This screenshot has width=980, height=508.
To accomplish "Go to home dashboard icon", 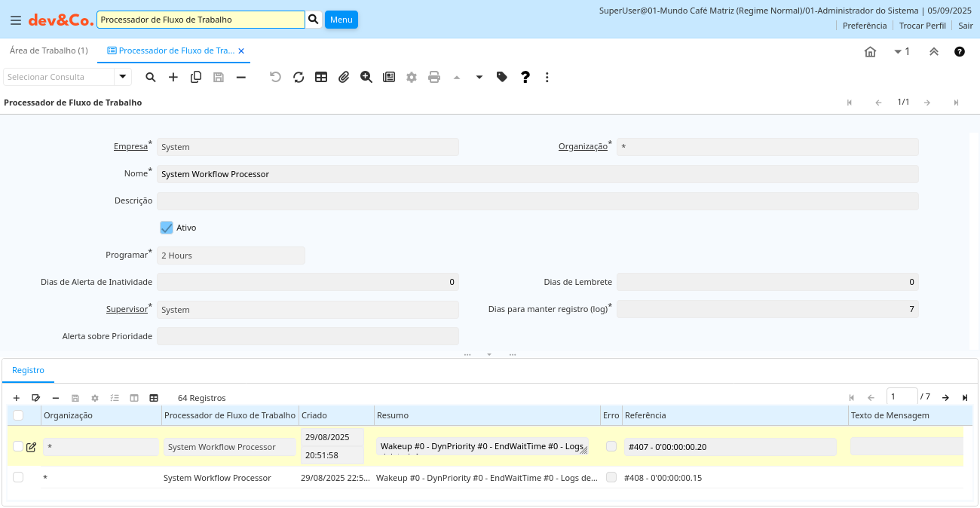I will [870, 52].
